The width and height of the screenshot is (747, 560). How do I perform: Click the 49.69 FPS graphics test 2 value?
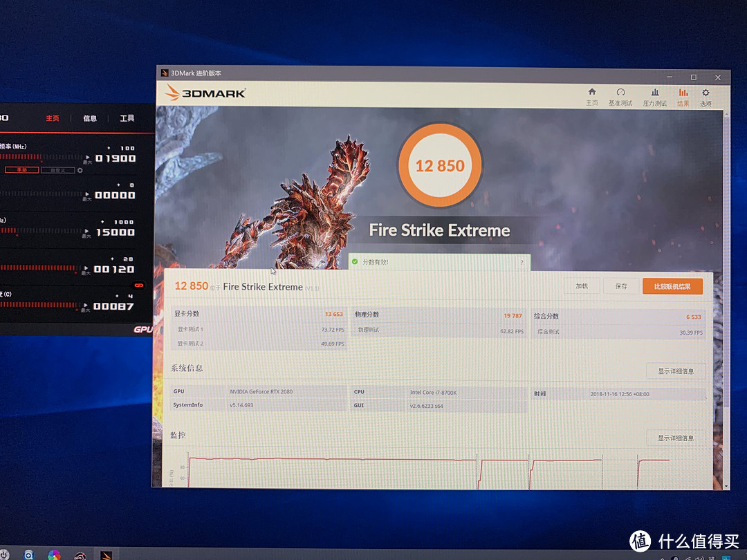[x=333, y=344]
